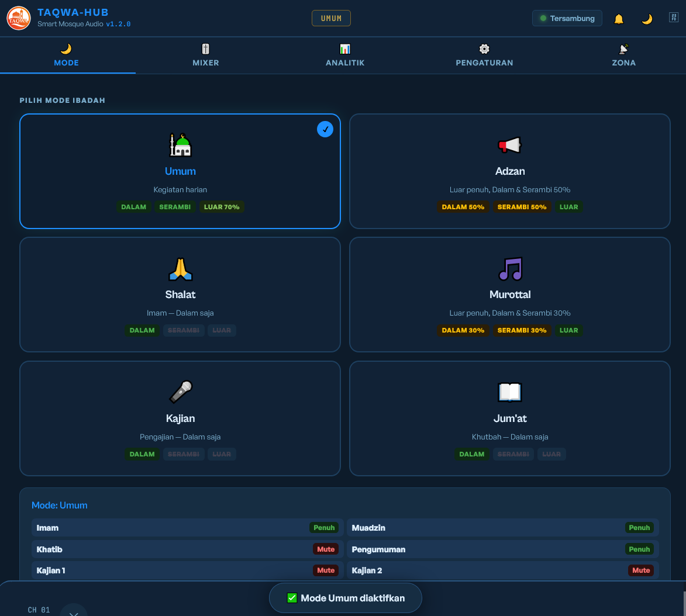Click Mute badge on Kajian 2 row

click(x=641, y=570)
